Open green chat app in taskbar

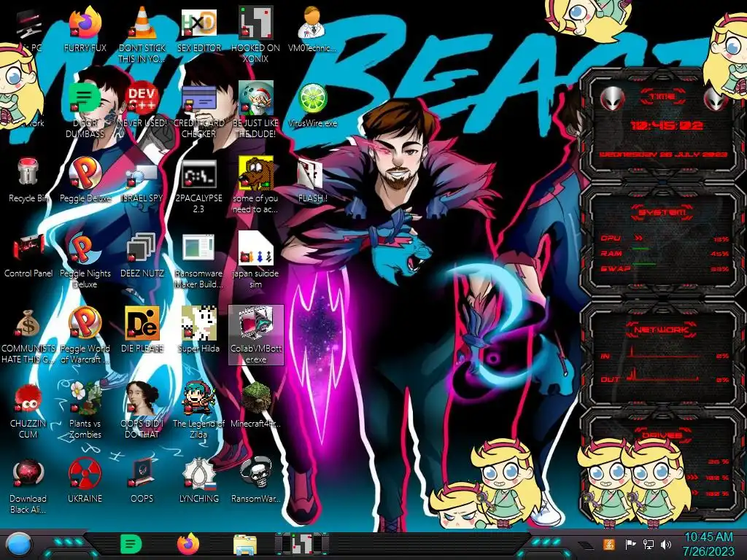tap(131, 544)
